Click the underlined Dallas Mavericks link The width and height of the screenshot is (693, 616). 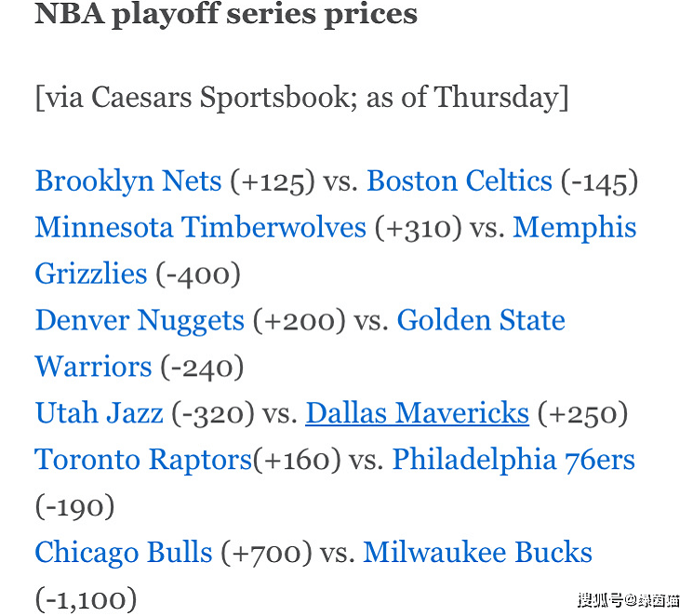418,413
